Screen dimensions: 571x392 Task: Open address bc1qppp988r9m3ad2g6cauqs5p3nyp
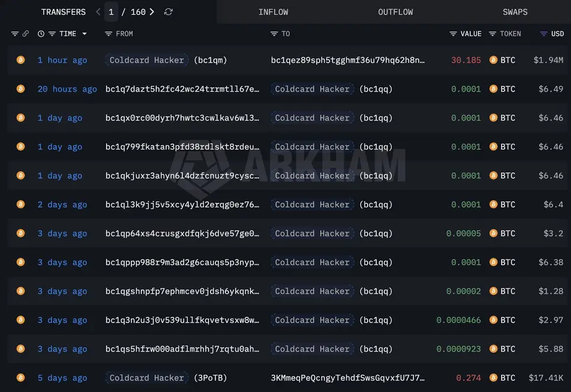point(182,262)
